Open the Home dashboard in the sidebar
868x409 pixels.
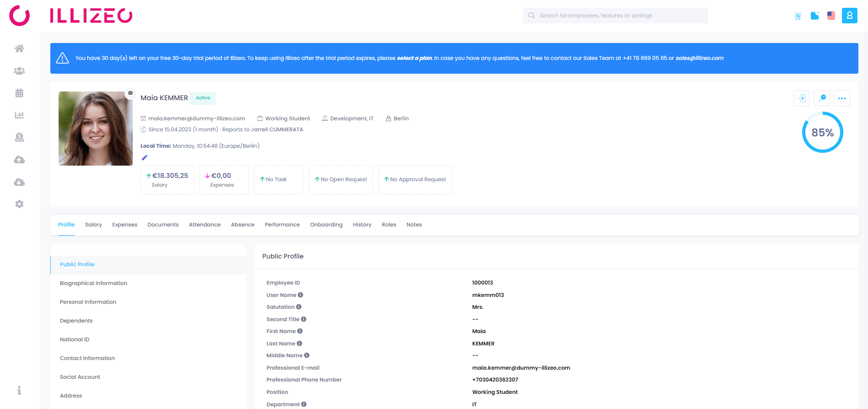[19, 48]
